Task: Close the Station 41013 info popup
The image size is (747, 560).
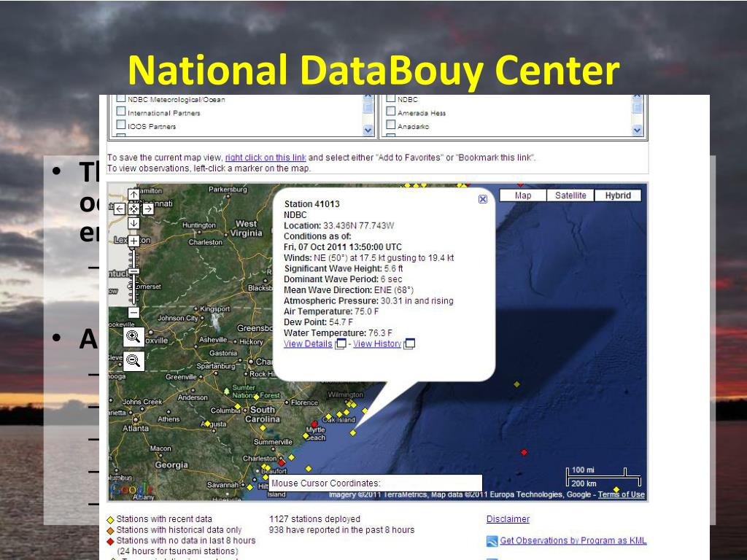Action: click(483, 199)
